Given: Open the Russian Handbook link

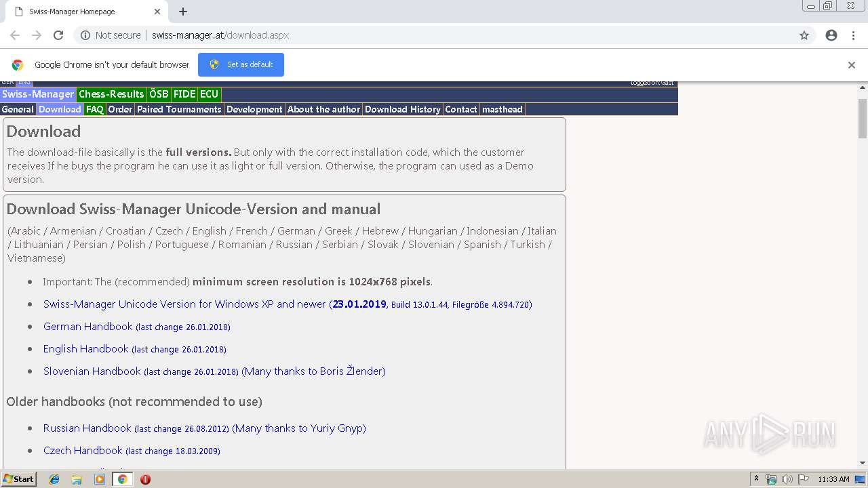Looking at the screenshot, I should pos(205,428).
